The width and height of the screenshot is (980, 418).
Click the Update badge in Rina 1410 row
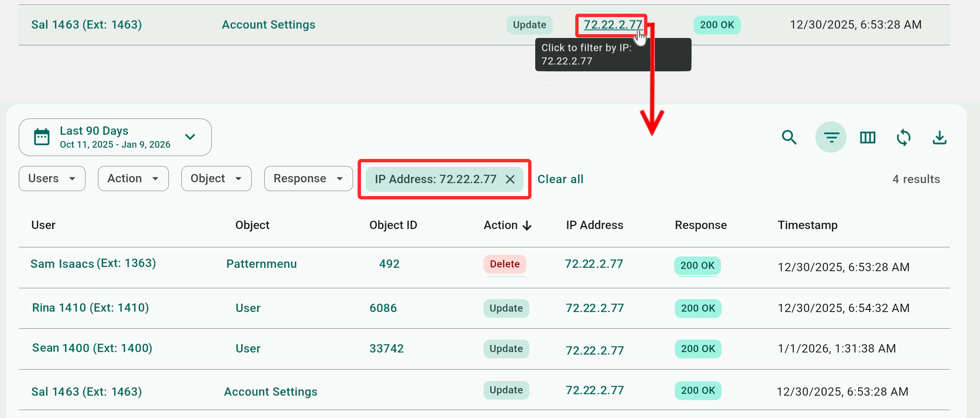pyautogui.click(x=506, y=308)
